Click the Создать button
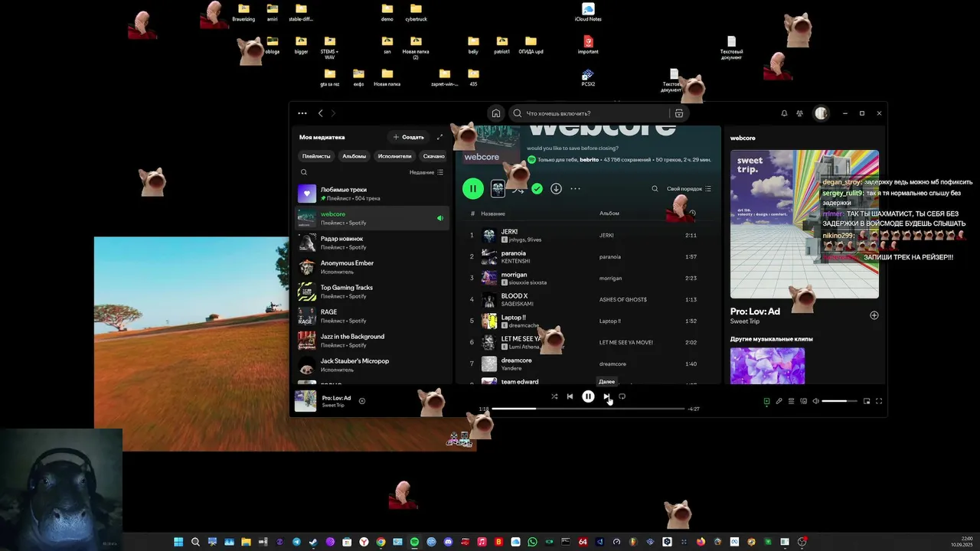The height and width of the screenshot is (551, 980). [408, 137]
